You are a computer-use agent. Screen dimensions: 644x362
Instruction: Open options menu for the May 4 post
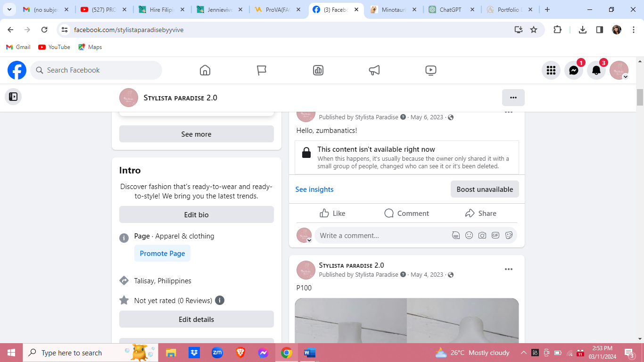click(509, 269)
